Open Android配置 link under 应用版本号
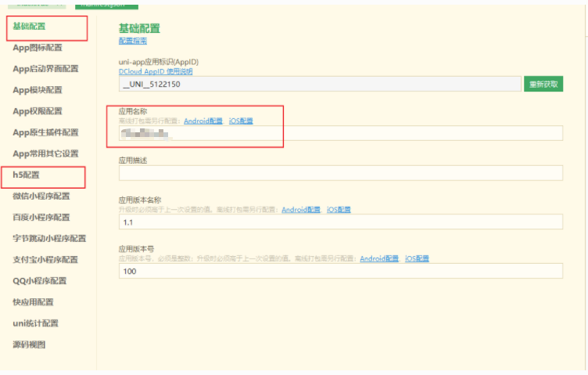588x375 pixels. pyautogui.click(x=379, y=258)
